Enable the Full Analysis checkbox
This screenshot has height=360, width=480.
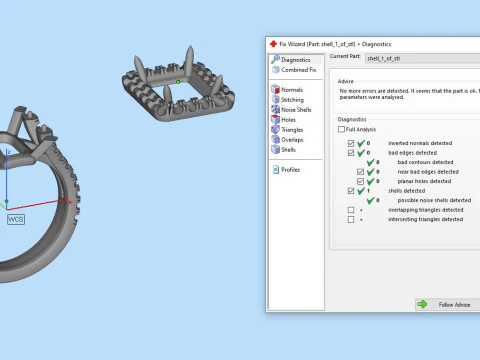click(341, 129)
